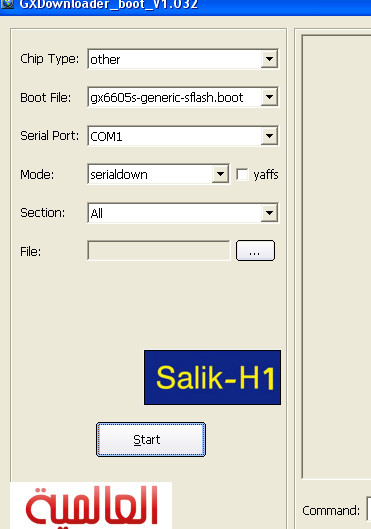Screen dimensions: 371x529
Task: Select the 'other' Chip Type combo box
Action: coord(183,59)
